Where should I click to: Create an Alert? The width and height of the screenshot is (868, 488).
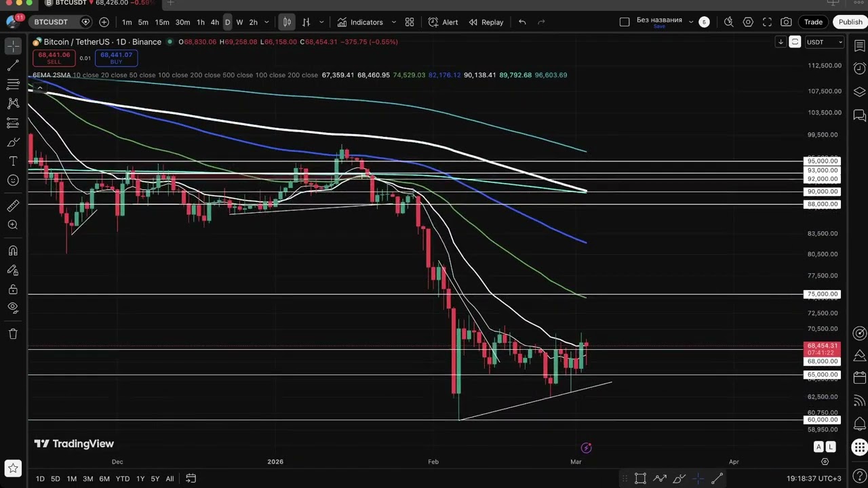tap(443, 22)
